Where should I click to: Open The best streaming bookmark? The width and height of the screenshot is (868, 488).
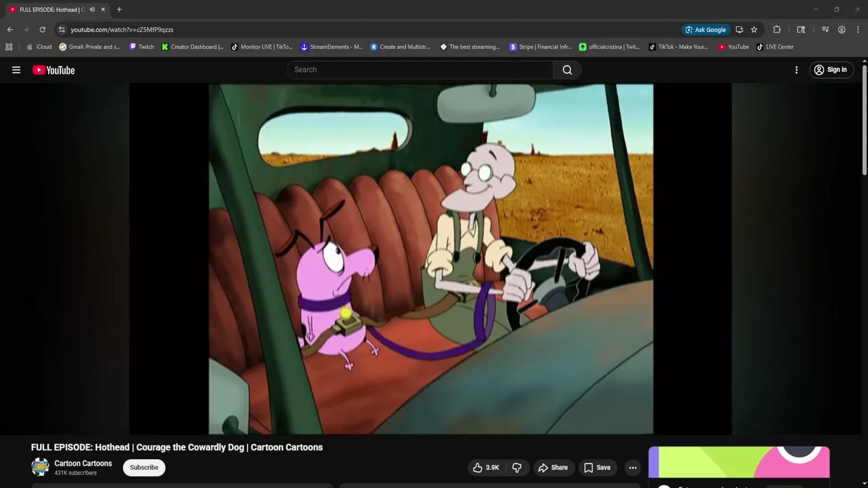pos(470,47)
